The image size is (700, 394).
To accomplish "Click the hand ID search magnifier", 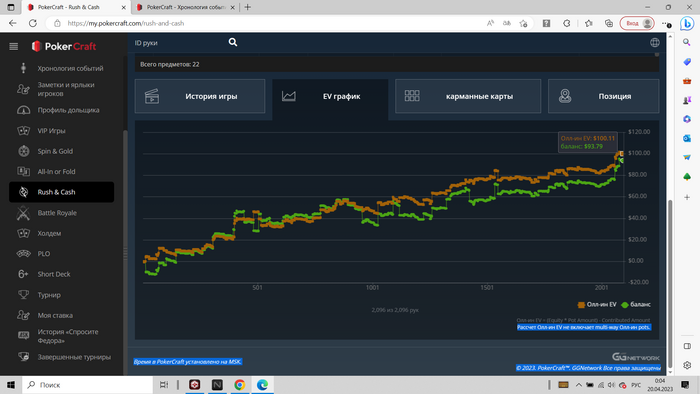I will coord(233,42).
